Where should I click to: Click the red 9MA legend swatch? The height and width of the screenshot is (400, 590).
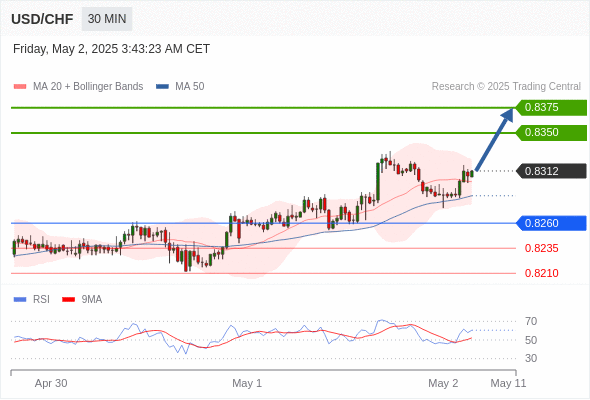coord(68,300)
